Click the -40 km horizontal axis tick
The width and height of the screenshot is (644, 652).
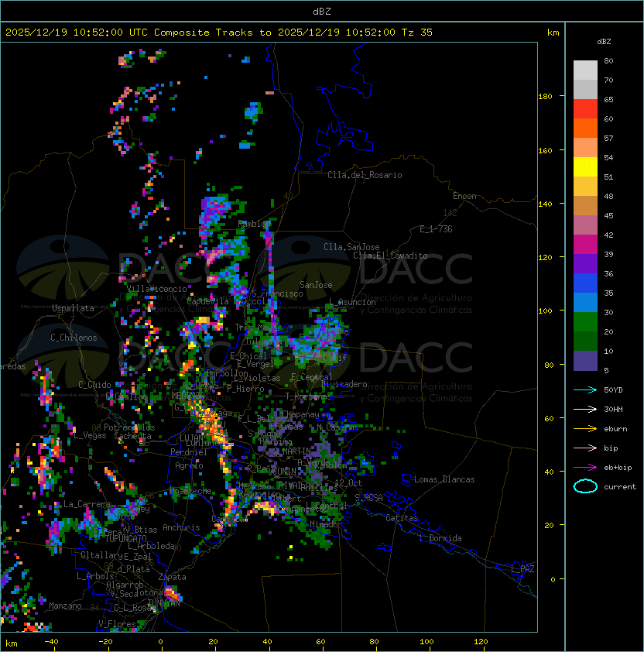point(51,642)
